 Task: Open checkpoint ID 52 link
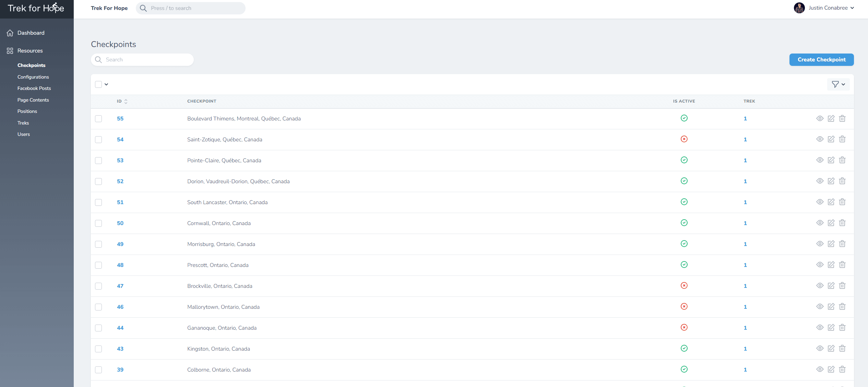(x=120, y=181)
